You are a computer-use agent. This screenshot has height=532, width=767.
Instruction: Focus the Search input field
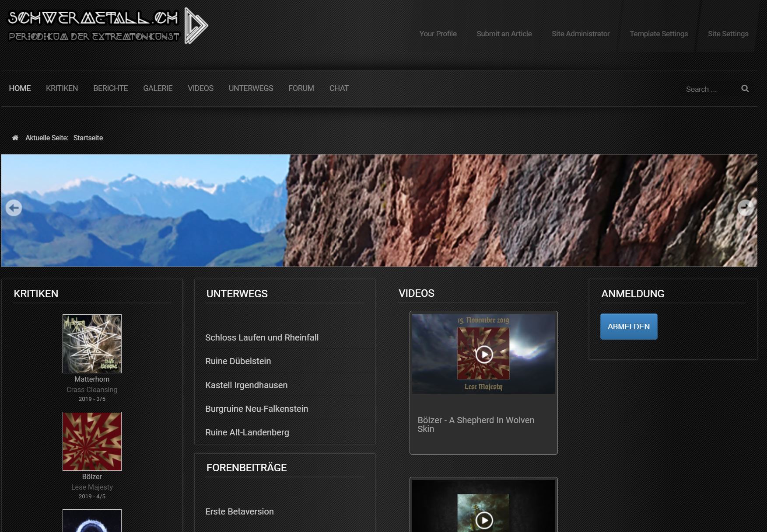(x=709, y=89)
